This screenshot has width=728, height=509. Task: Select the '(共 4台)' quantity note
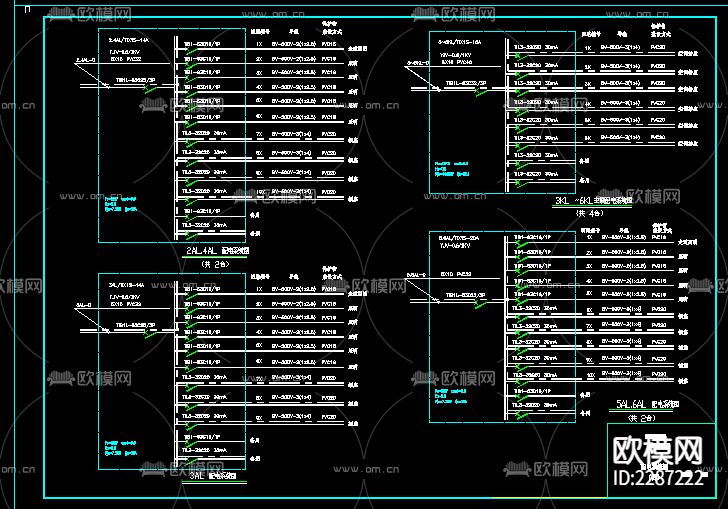pyautogui.click(x=589, y=213)
